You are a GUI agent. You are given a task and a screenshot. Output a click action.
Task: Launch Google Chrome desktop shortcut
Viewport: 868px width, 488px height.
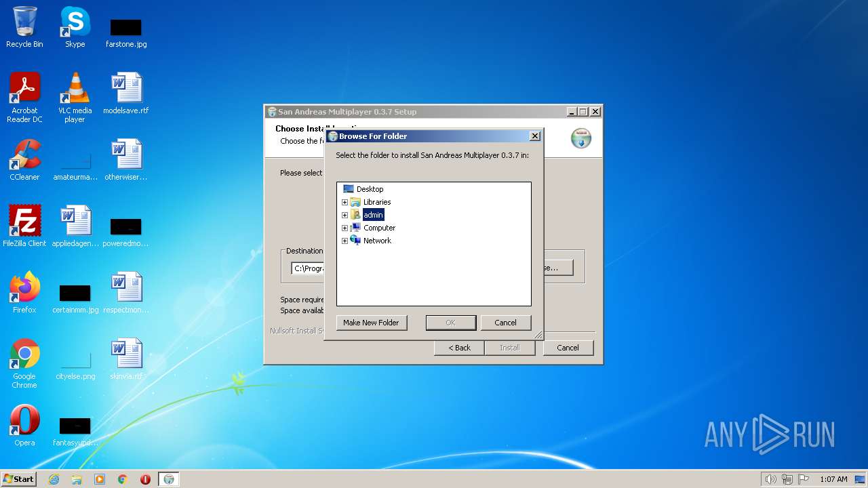point(24,363)
